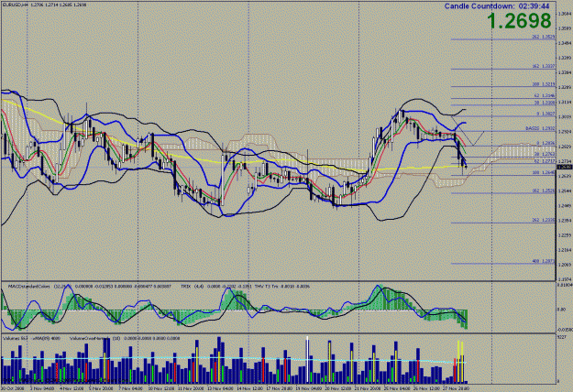Select the 400 1.2073 Fibonacci level label

click(x=544, y=261)
